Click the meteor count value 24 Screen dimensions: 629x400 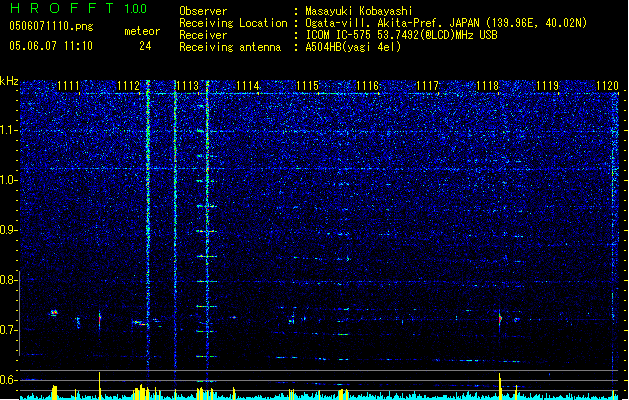coord(145,46)
